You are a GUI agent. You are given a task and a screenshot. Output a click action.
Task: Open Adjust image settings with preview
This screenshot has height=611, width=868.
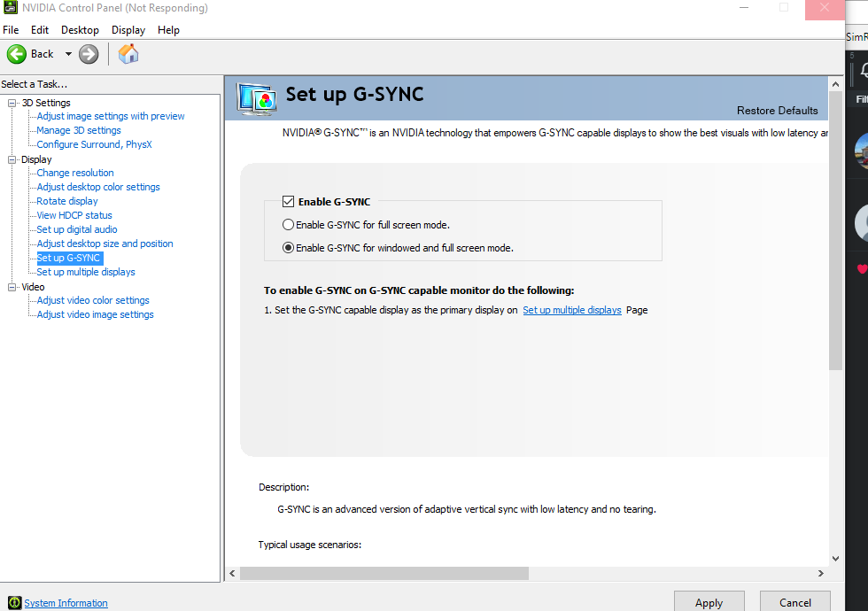tap(111, 116)
